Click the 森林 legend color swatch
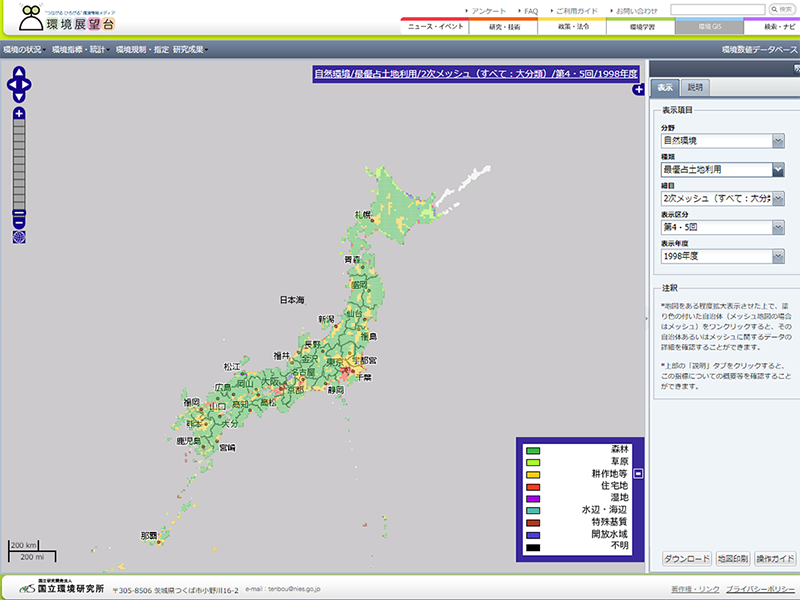Viewport: 800px width, 600px height. (x=533, y=451)
